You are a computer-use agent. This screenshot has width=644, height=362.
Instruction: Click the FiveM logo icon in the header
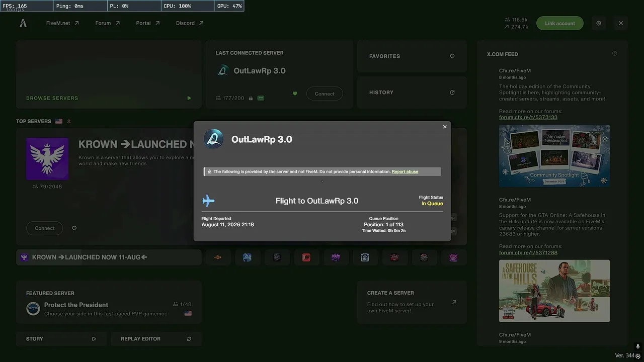pyautogui.click(x=23, y=23)
